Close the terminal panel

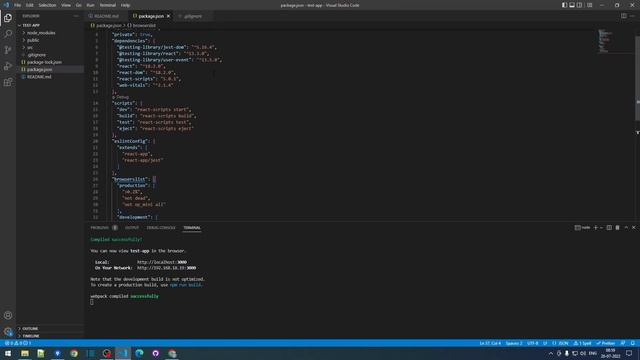click(x=633, y=227)
